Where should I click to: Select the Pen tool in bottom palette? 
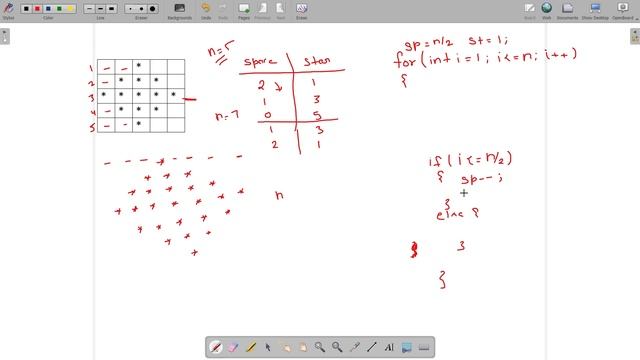216,347
